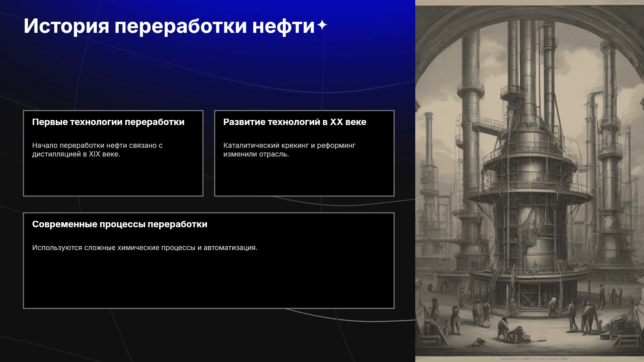Image resolution: width=644 pixels, height=362 pixels.
Task: Click the text about дистилляцией в XIX веке
Action: tap(97, 150)
